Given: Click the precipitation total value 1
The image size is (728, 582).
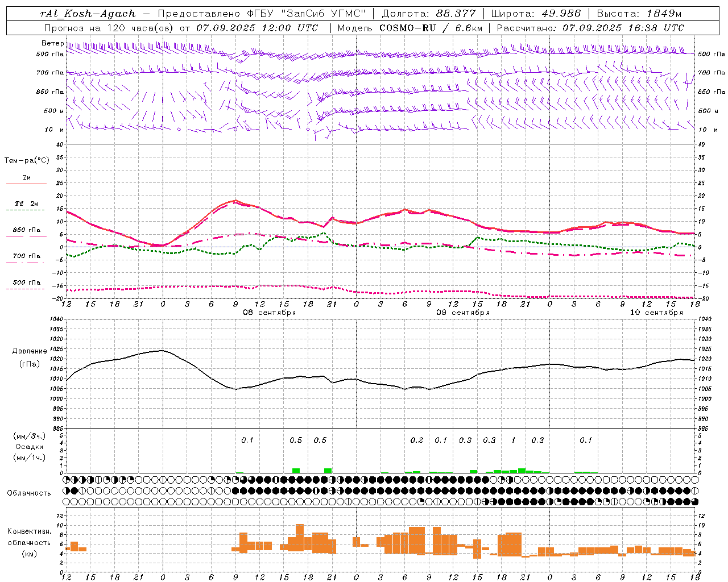Looking at the screenshot, I should click(514, 440).
